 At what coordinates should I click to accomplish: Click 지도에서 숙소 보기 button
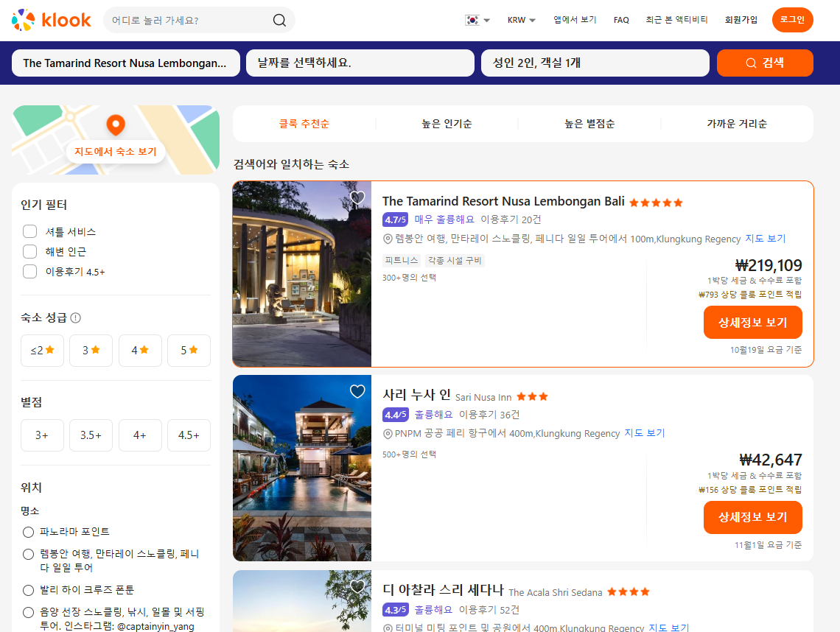click(116, 152)
